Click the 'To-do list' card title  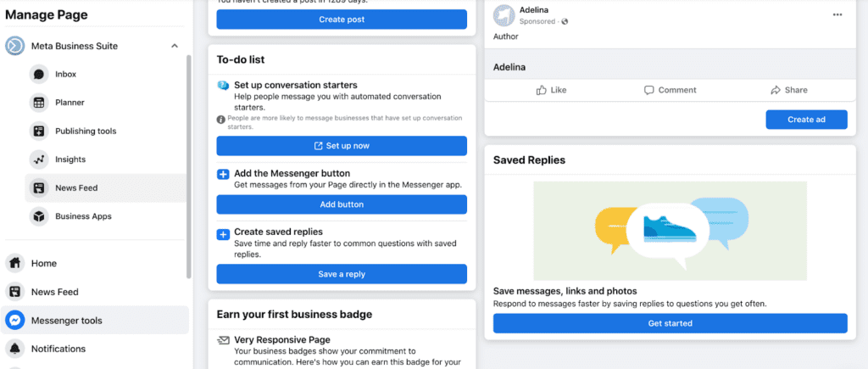241,60
